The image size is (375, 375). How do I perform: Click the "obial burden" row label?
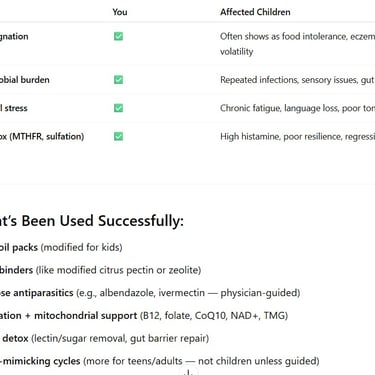(x=25, y=80)
